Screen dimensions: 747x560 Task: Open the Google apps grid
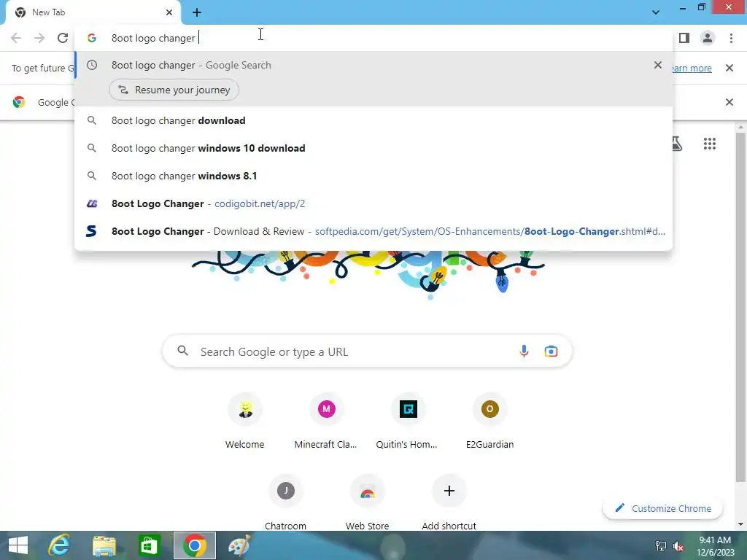(x=710, y=144)
